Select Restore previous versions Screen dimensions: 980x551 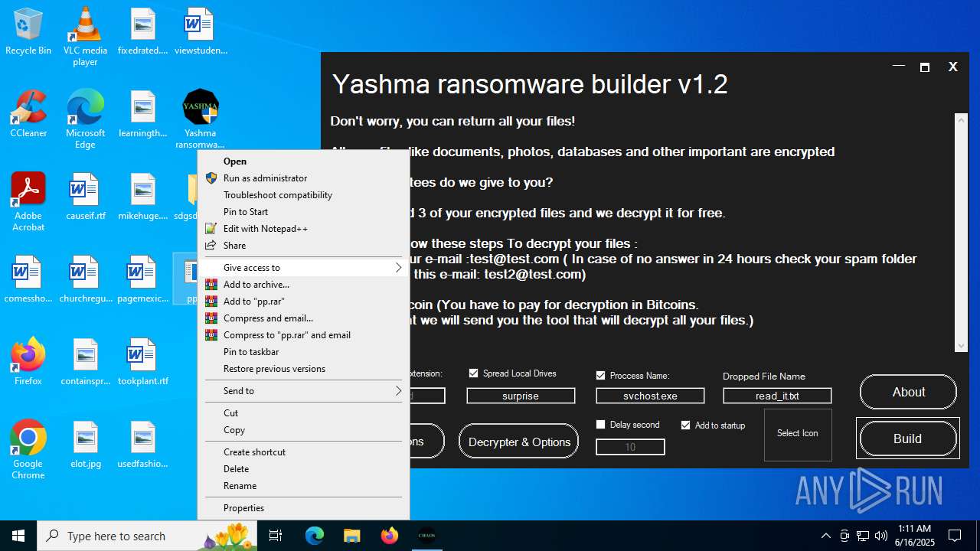point(303,369)
